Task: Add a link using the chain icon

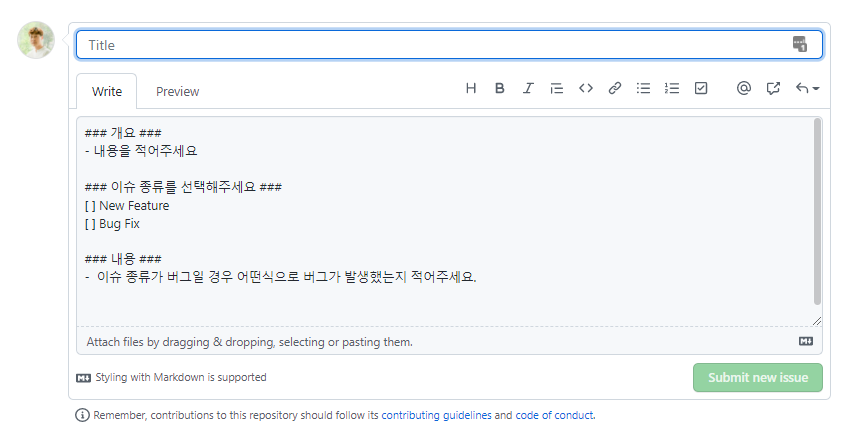Action: (615, 88)
